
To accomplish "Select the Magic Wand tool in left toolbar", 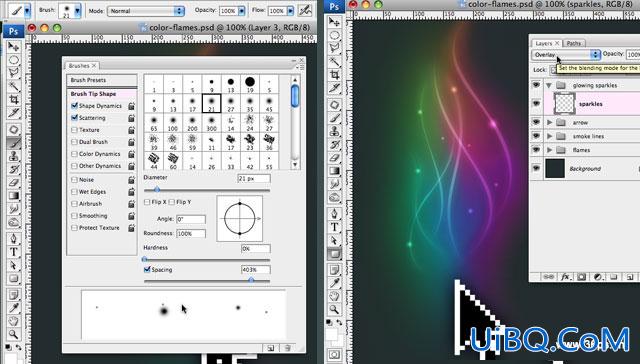I will [14, 86].
